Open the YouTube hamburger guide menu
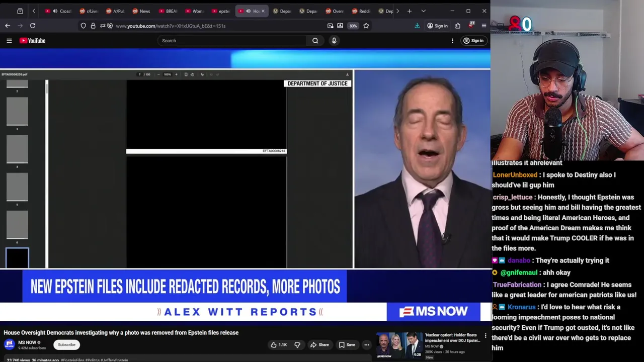The height and width of the screenshot is (362, 644). click(9, 41)
